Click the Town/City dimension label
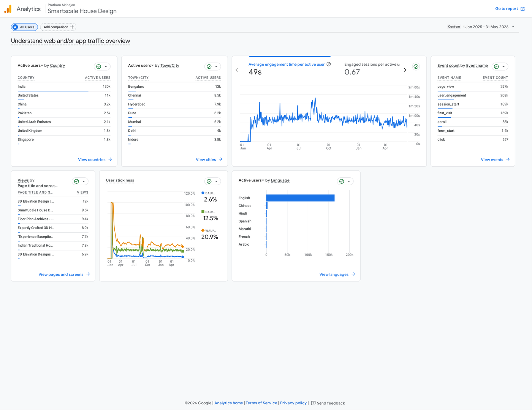This screenshot has height=410, width=532. point(170,66)
